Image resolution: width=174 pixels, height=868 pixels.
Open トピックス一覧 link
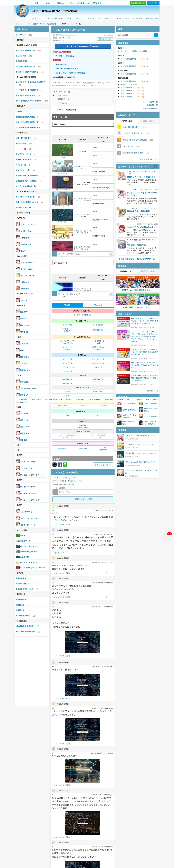click(x=152, y=391)
